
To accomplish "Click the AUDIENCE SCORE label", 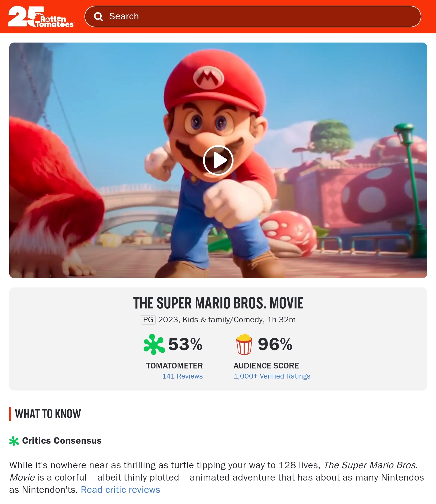I will coord(266,366).
